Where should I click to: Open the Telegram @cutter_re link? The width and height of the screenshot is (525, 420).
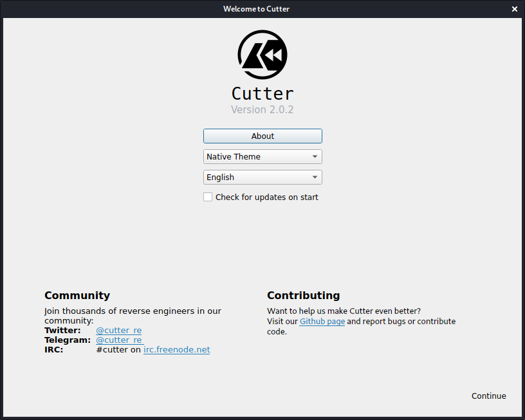[118, 340]
